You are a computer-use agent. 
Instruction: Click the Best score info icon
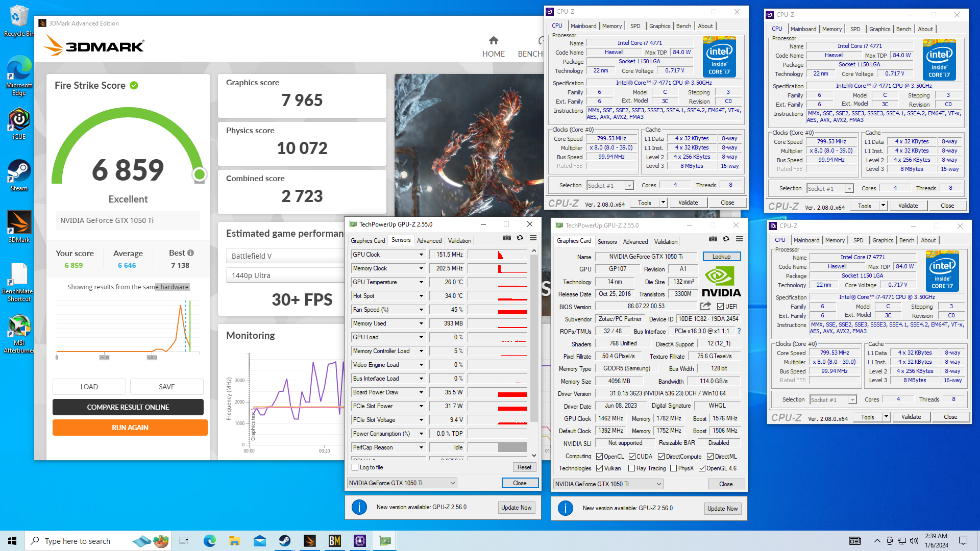pyautogui.click(x=190, y=253)
